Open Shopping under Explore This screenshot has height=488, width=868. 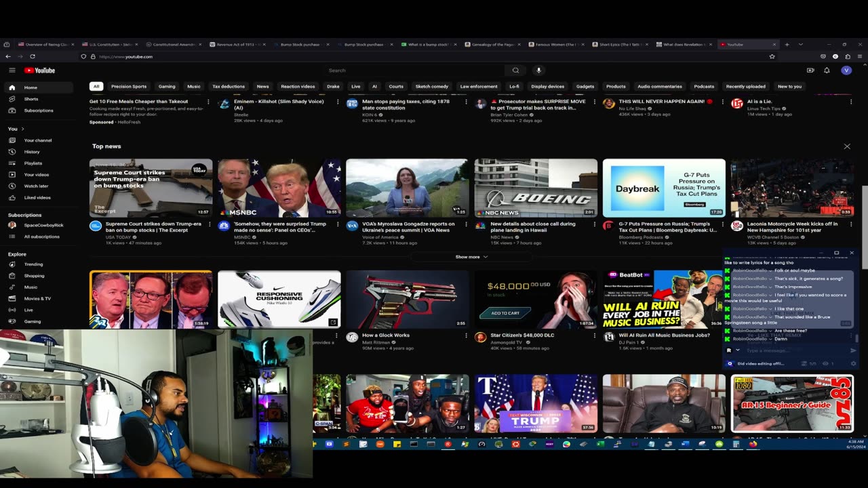click(39, 276)
